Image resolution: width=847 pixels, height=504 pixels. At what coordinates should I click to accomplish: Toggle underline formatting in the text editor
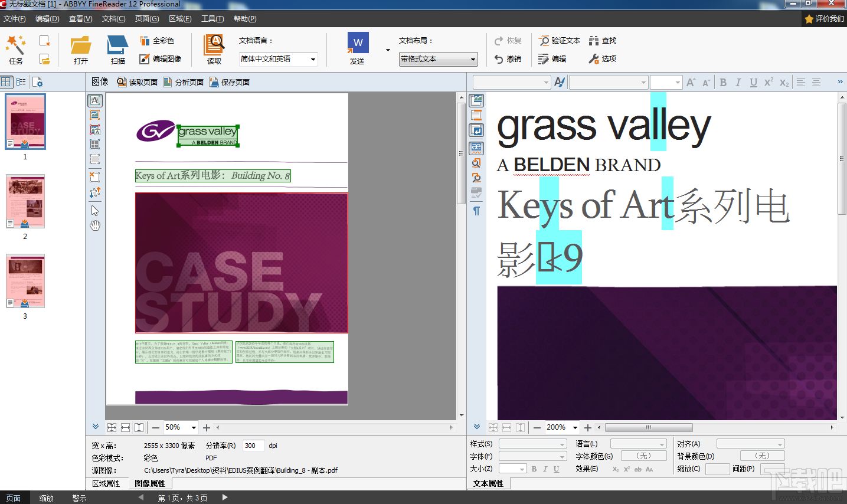coord(753,82)
